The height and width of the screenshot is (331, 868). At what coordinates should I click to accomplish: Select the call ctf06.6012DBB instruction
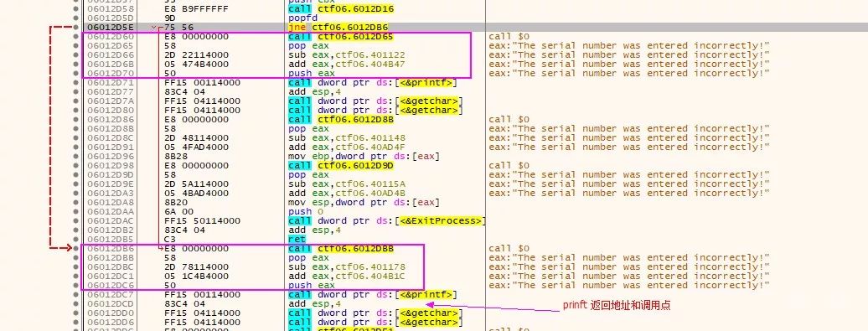[341, 249]
